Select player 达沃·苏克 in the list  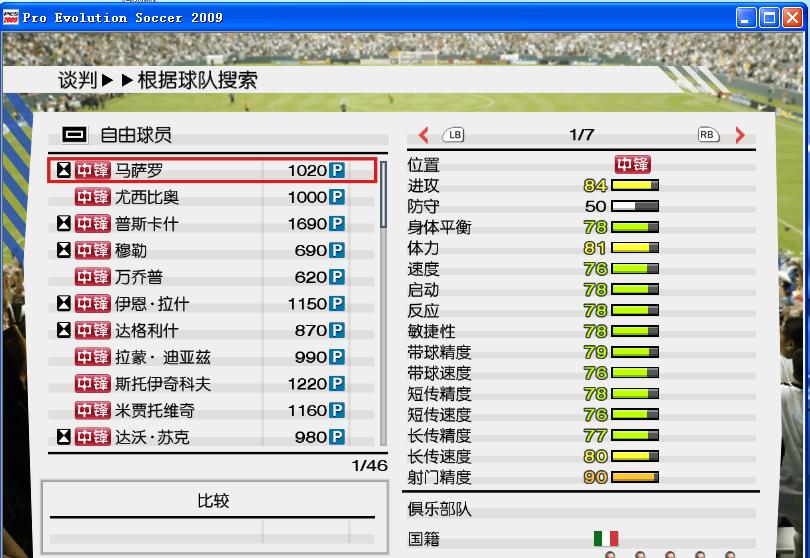(212, 437)
